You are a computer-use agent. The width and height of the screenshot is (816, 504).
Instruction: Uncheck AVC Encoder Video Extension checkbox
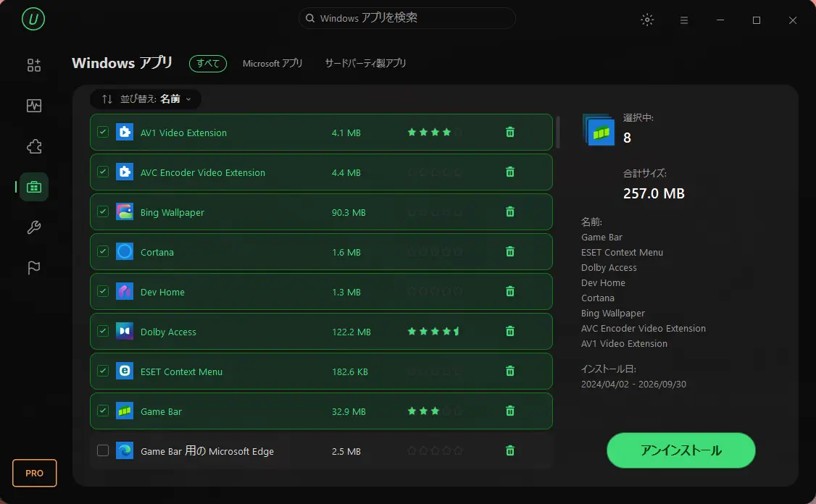[x=103, y=172]
